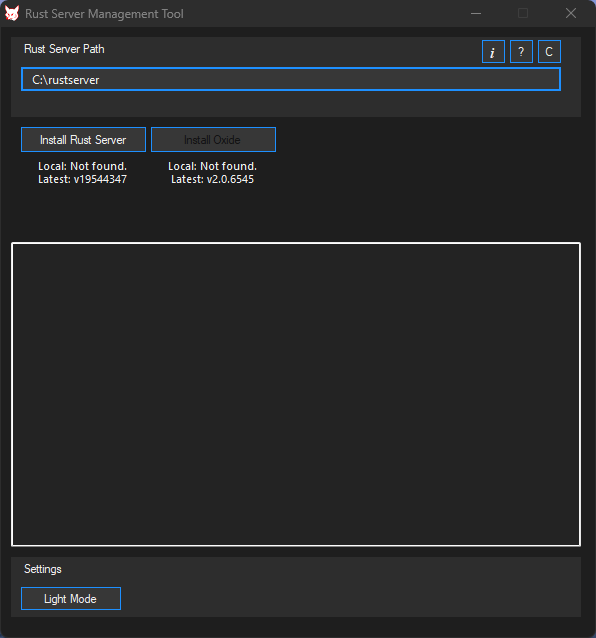This screenshot has width=596, height=638.
Task: Open help with the "?" button
Action: tap(521, 52)
